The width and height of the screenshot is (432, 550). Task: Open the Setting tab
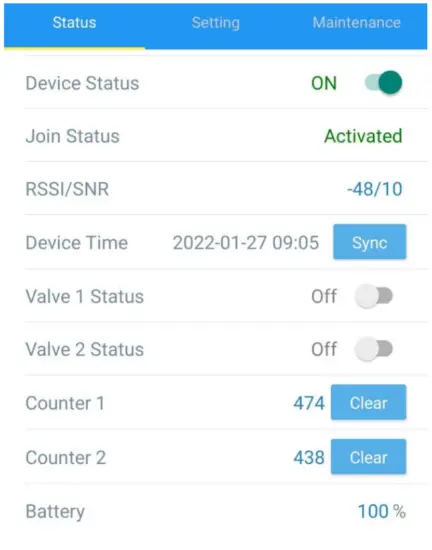coord(216,23)
